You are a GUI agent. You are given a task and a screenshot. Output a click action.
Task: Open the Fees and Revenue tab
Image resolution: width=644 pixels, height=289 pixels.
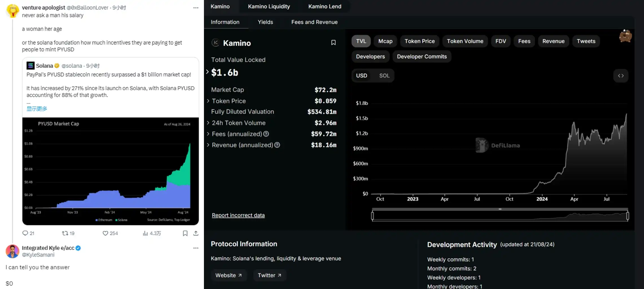(x=315, y=22)
